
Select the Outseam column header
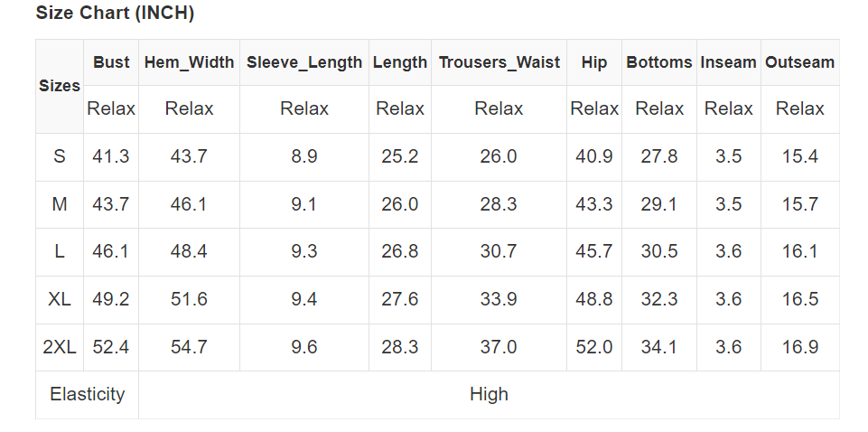pos(799,62)
